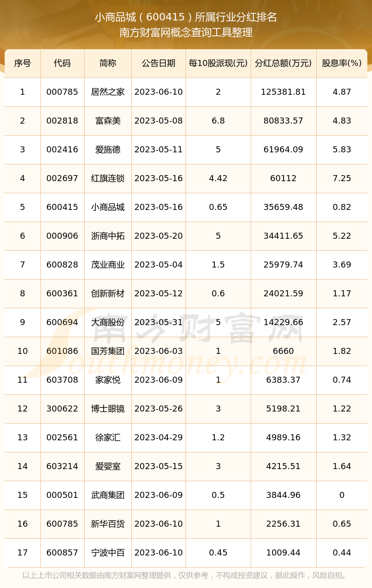Click the 创新新材 name cell
The image size is (372, 588).
click(108, 294)
